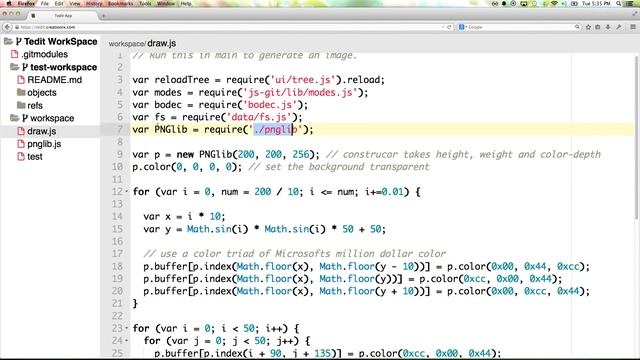Open the Firefox hamburger menu
The width and height of the screenshot is (640, 360).
tap(633, 27)
